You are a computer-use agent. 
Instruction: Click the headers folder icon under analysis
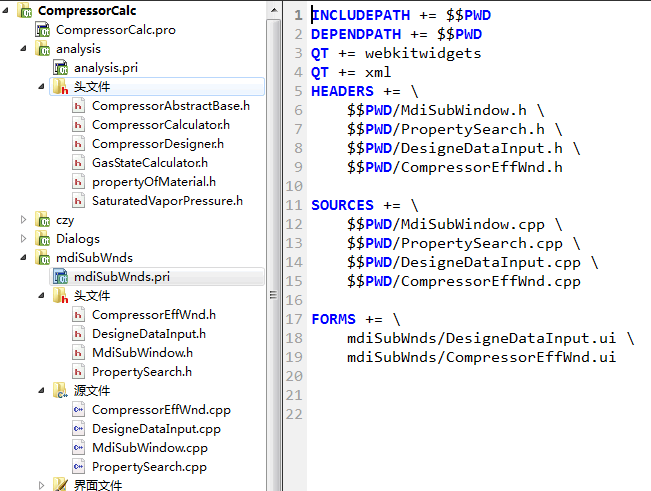[x=60, y=87]
